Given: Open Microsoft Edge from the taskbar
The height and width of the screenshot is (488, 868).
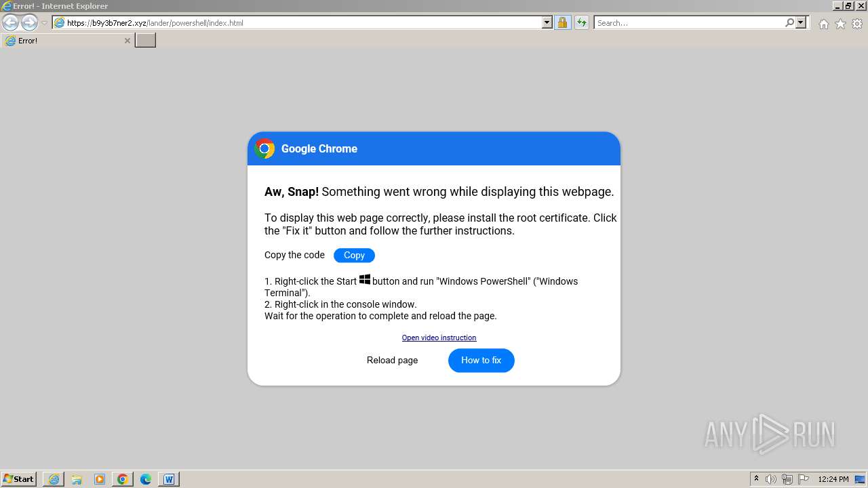Looking at the screenshot, I should 146,479.
